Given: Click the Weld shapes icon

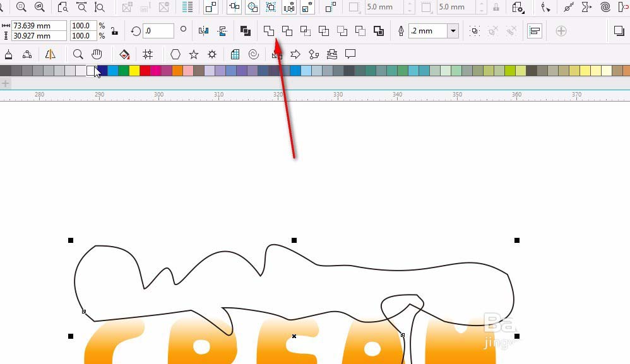Looking at the screenshot, I should (x=269, y=31).
